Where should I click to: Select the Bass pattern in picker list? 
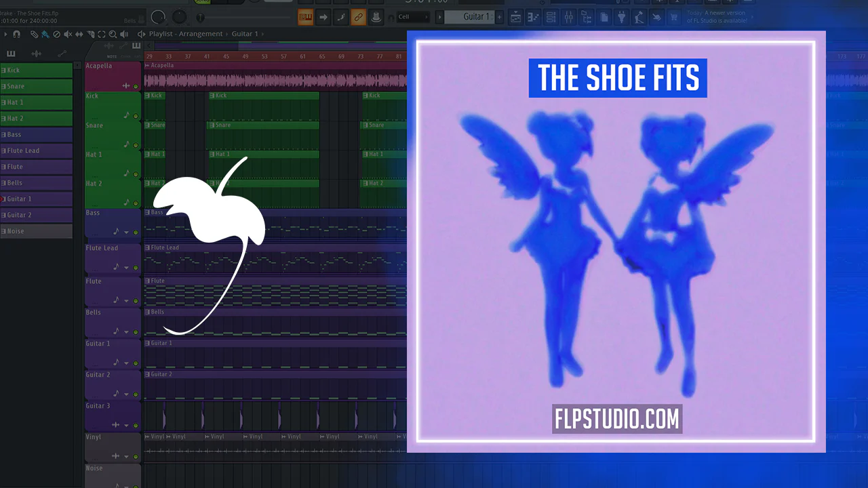[x=37, y=135]
